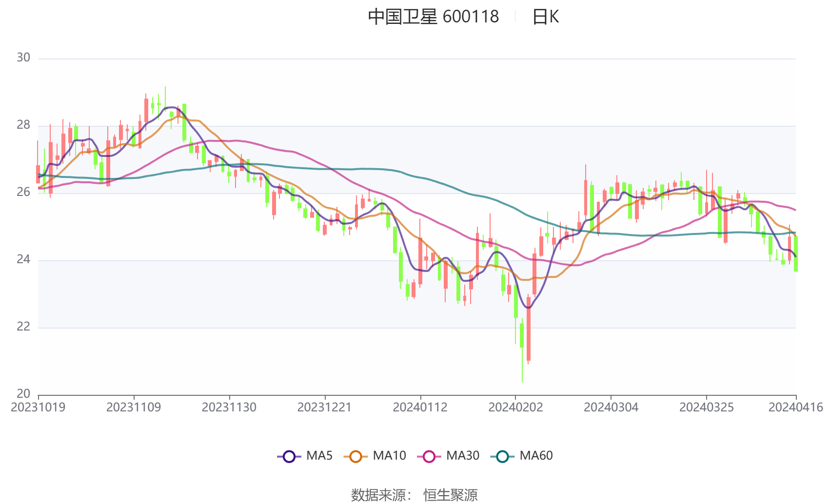The height and width of the screenshot is (504, 829).
Task: Select the 日K period label
Action: (545, 17)
